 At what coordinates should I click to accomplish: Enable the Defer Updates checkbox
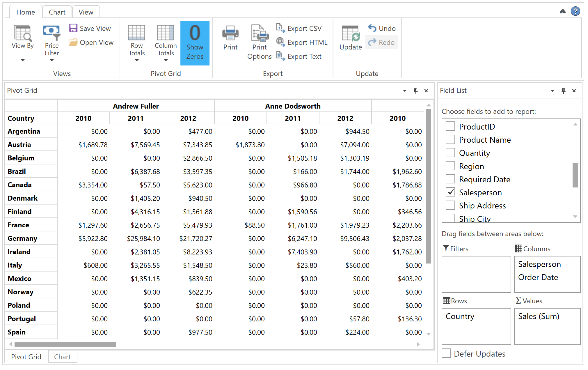[x=446, y=353]
